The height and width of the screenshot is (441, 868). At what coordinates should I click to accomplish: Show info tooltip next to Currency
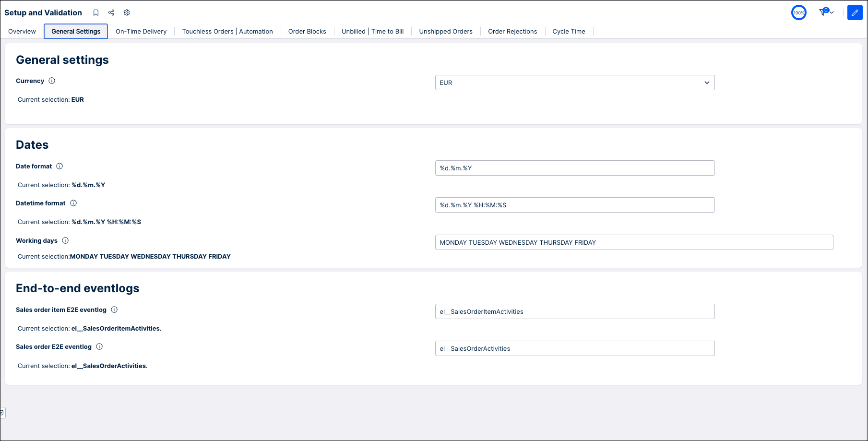point(52,81)
